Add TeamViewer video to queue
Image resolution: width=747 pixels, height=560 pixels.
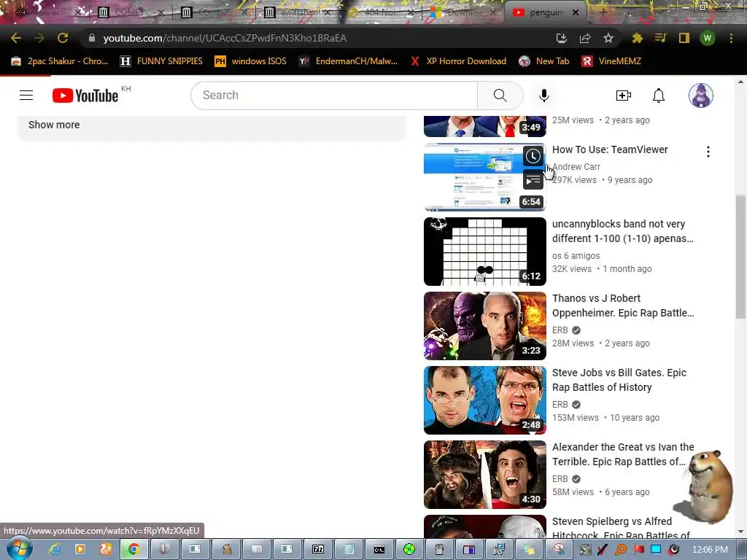pyautogui.click(x=533, y=180)
